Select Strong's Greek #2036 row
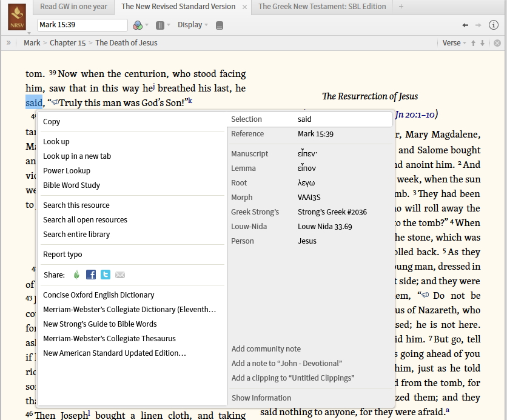507x420 pixels. pyautogui.click(x=310, y=212)
